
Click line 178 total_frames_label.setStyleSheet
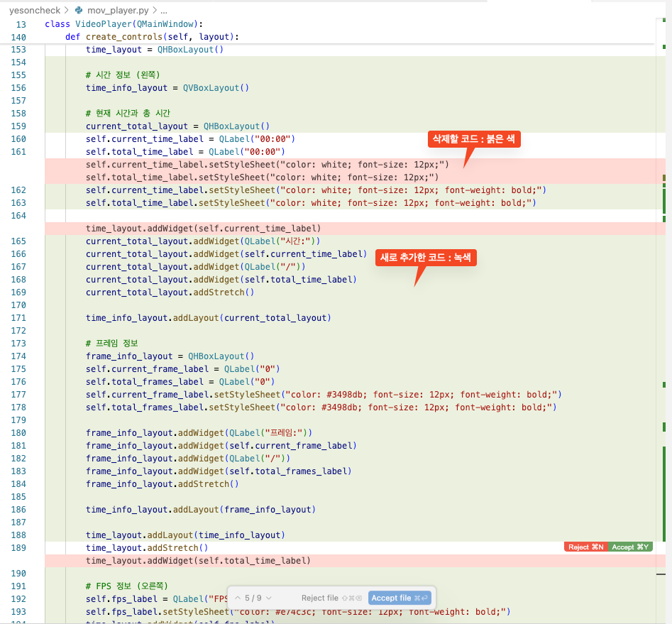click(321, 407)
